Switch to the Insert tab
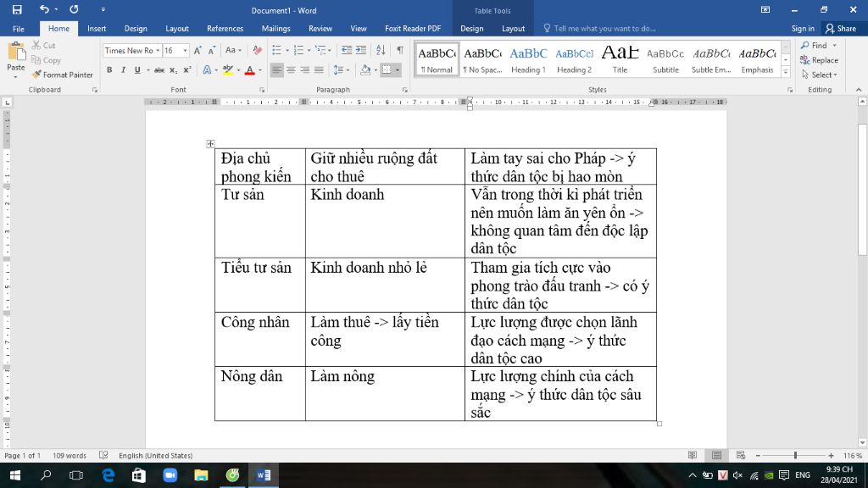 click(x=97, y=28)
